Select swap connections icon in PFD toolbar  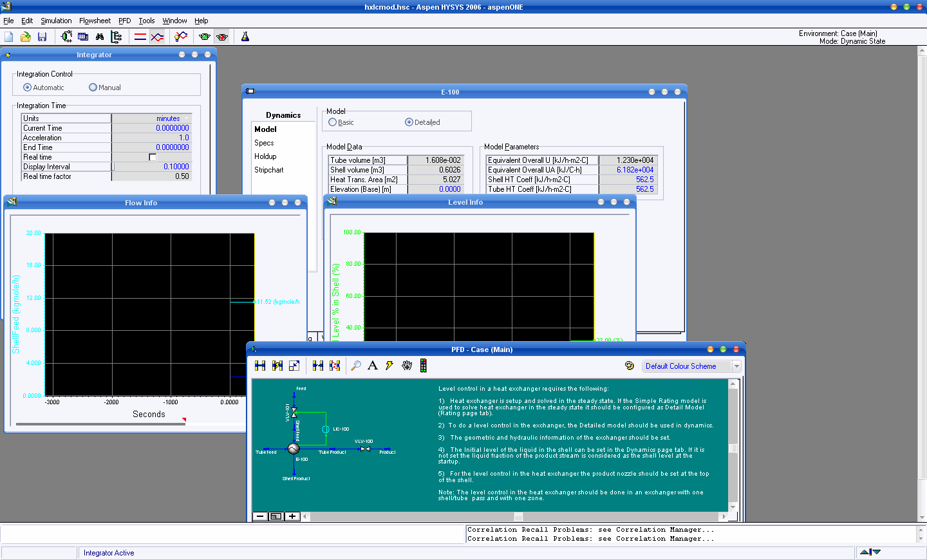coord(335,366)
